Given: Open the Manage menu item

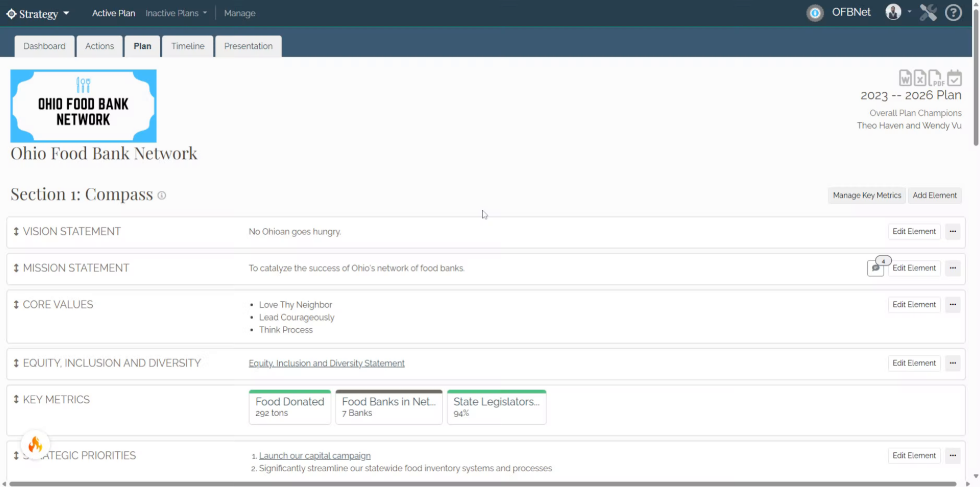Looking at the screenshot, I should pos(239,13).
